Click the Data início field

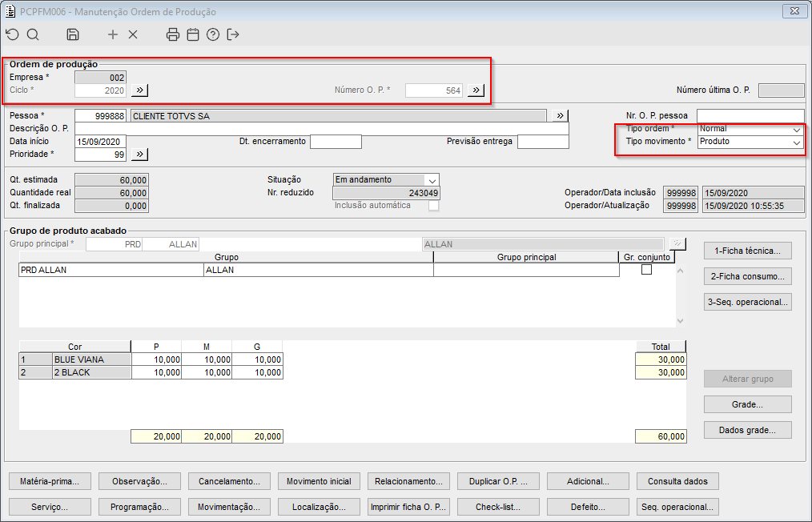coord(100,142)
